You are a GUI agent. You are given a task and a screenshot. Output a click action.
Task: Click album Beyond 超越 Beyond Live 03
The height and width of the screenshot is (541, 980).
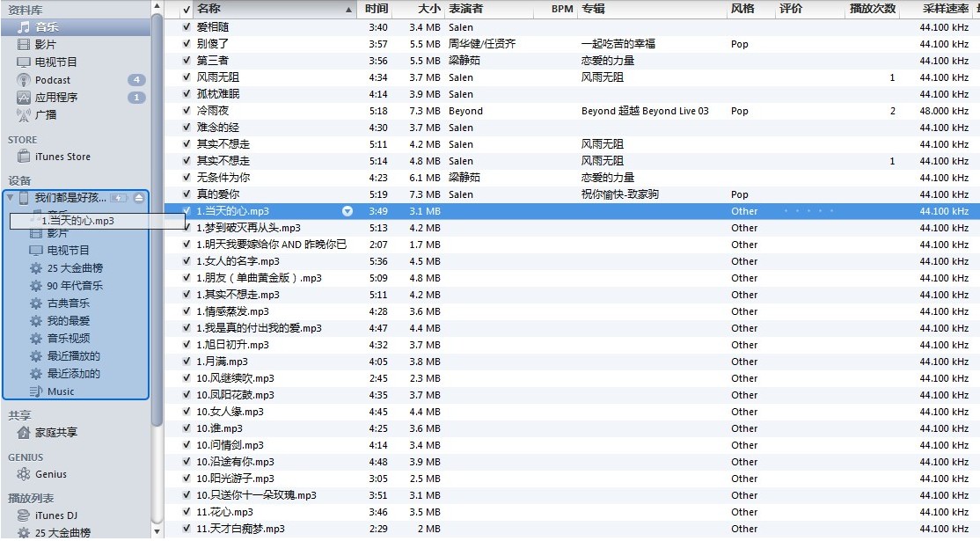[645, 111]
